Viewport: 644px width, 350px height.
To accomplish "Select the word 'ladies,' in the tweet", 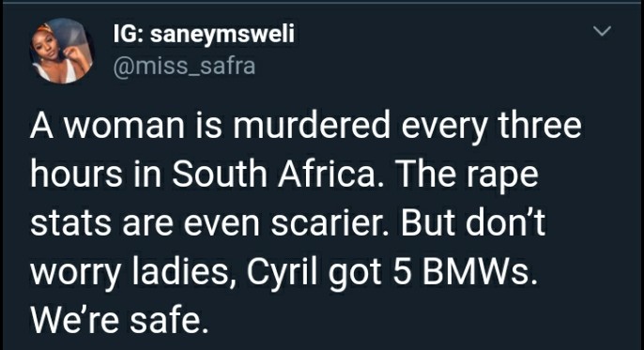I will click(180, 272).
